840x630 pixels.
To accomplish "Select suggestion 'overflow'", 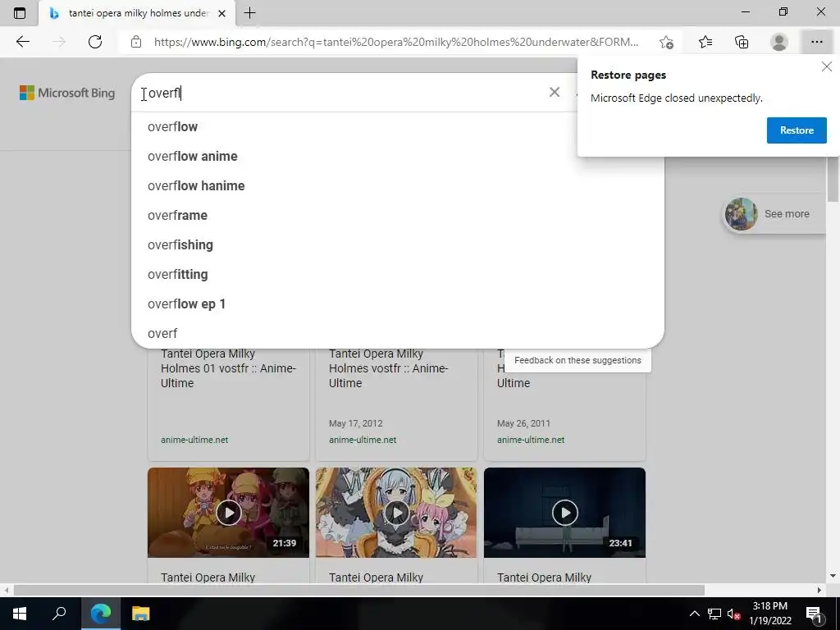I will pyautogui.click(x=398, y=127).
